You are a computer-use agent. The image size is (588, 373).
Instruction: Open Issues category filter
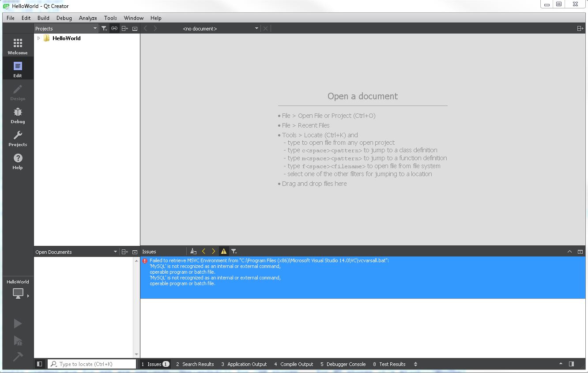click(234, 252)
